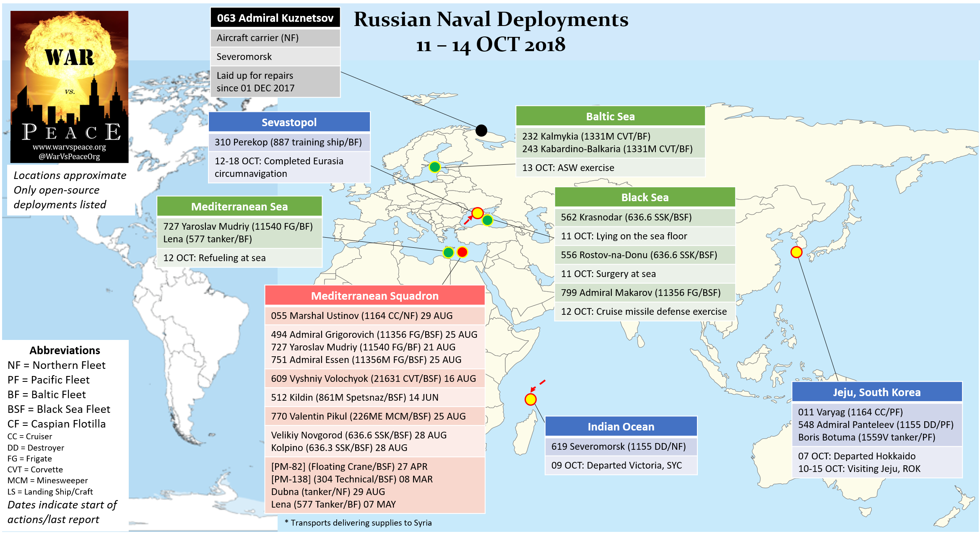The width and height of the screenshot is (980, 534).
Task: Click the Abbreviations legend heading
Action: (x=65, y=350)
